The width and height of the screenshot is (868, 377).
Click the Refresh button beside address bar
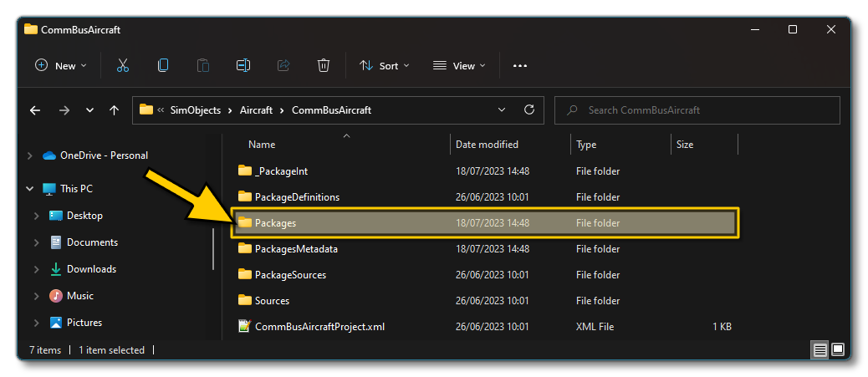pyautogui.click(x=528, y=110)
